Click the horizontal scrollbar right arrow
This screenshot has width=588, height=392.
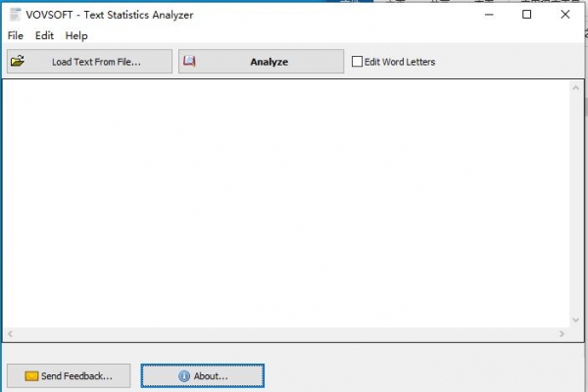point(562,334)
